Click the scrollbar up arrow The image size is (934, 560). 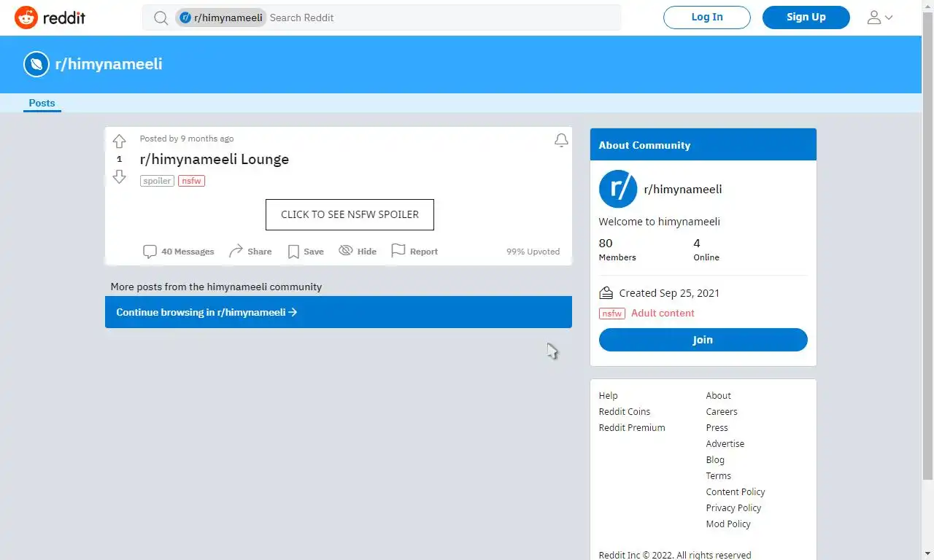(x=927, y=6)
